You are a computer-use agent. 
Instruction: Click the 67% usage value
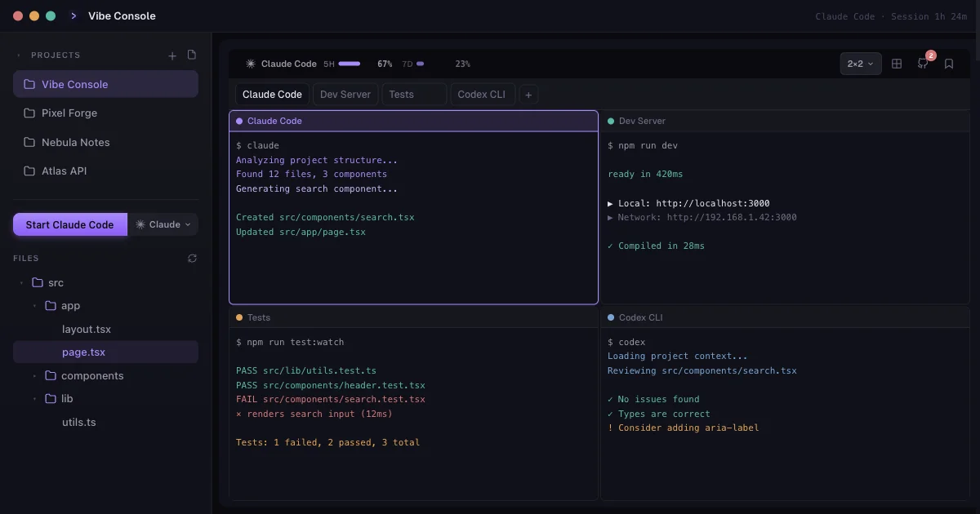coord(385,64)
